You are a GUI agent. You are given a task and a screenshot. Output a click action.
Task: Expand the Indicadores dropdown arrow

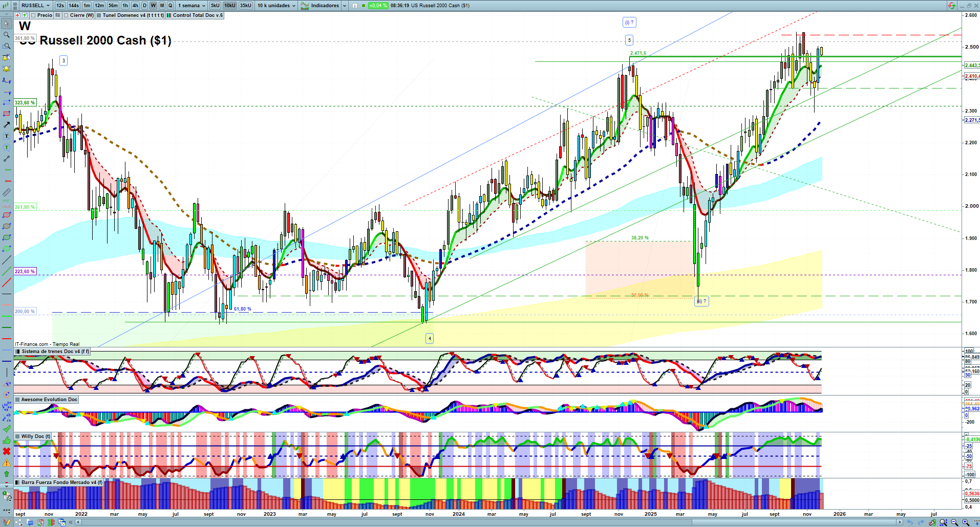point(344,6)
